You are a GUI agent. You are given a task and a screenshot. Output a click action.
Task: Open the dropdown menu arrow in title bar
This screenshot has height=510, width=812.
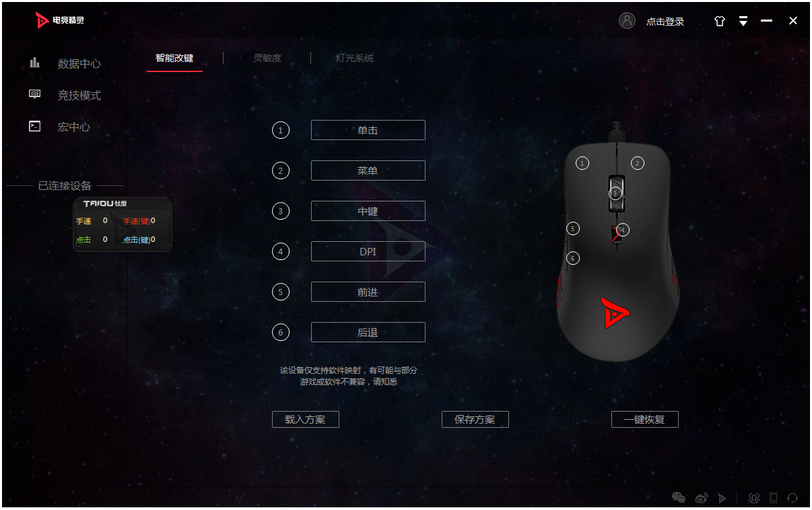point(743,21)
